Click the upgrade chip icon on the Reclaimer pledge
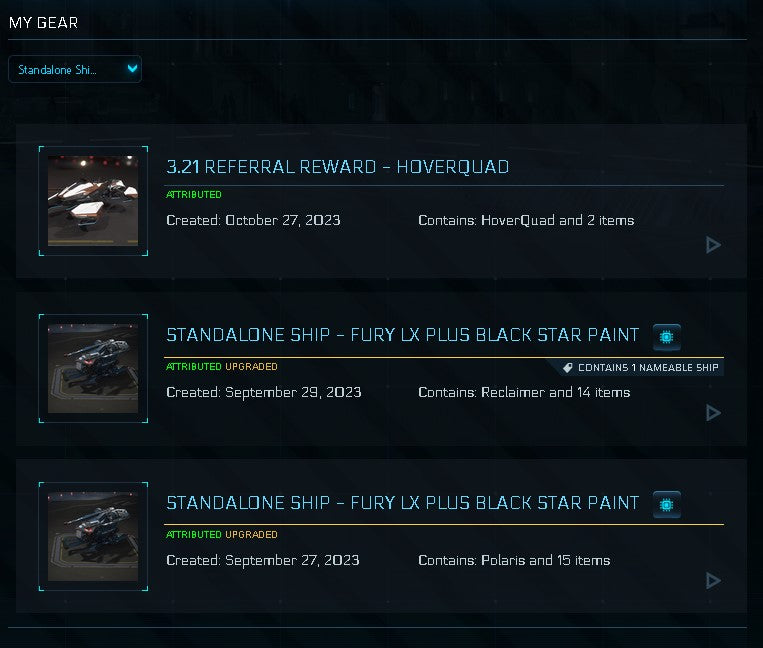 pos(667,337)
